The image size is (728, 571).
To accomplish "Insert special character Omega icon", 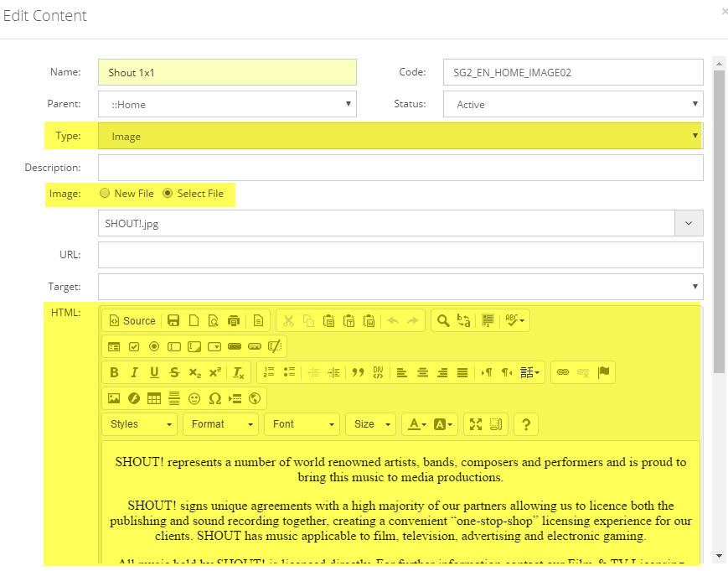I will point(214,398).
